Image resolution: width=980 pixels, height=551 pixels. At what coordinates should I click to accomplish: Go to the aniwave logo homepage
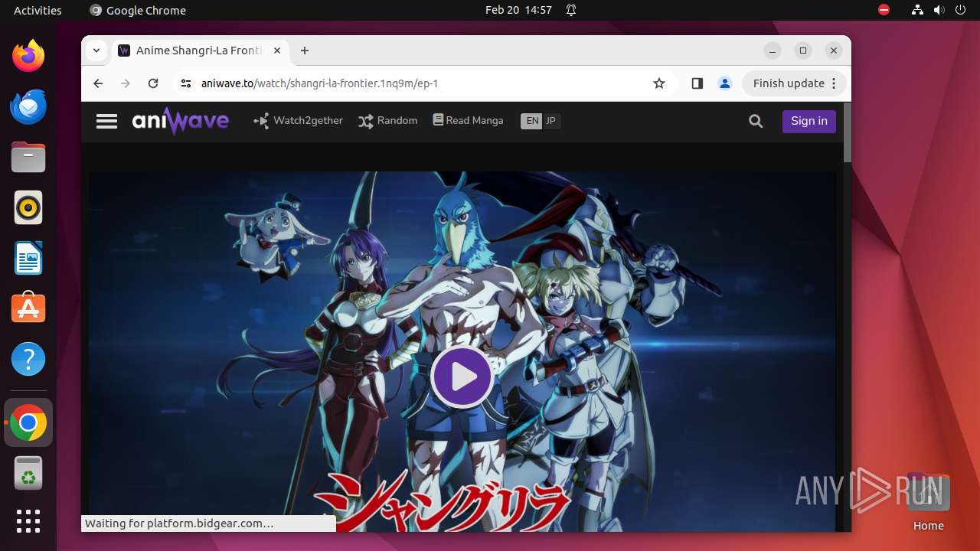(180, 121)
